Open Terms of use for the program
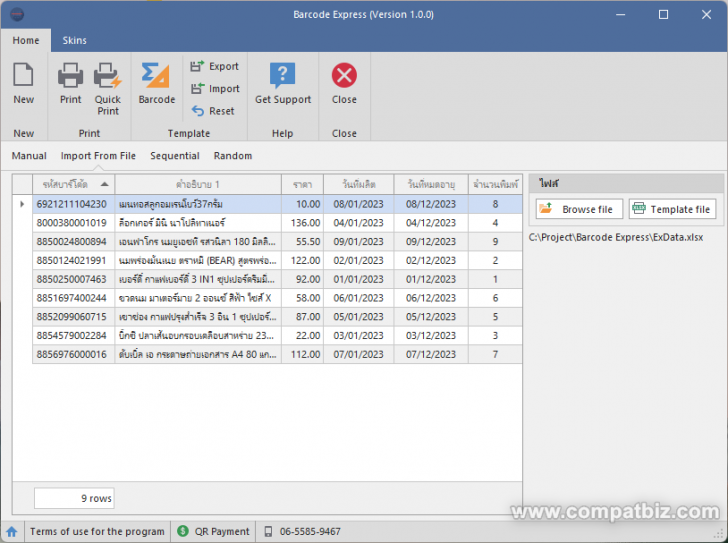The height and width of the screenshot is (543, 728). [97, 531]
